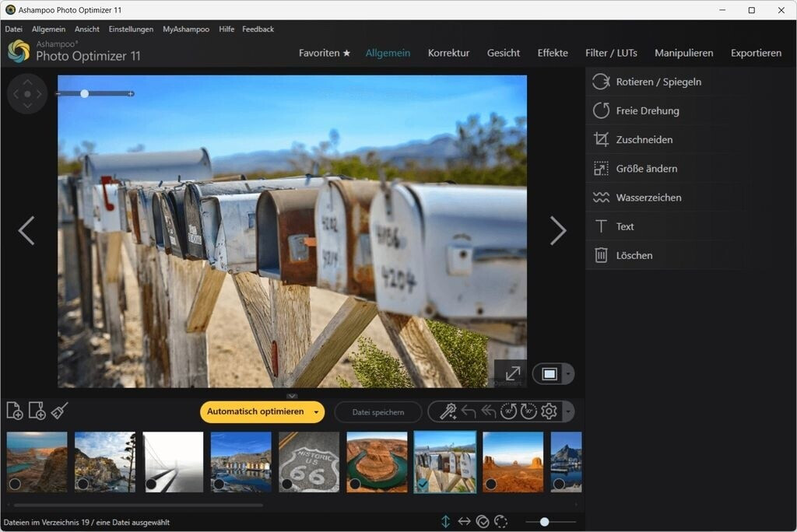797x532 pixels.
Task: Rotate the image 90 degrees left
Action: (x=511, y=411)
